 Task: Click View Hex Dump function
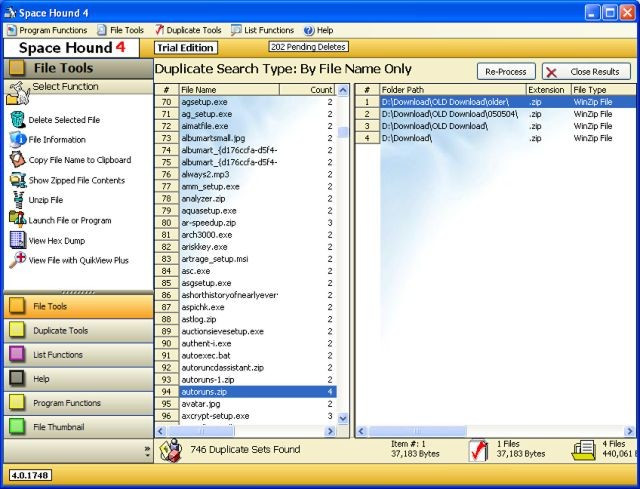point(57,240)
